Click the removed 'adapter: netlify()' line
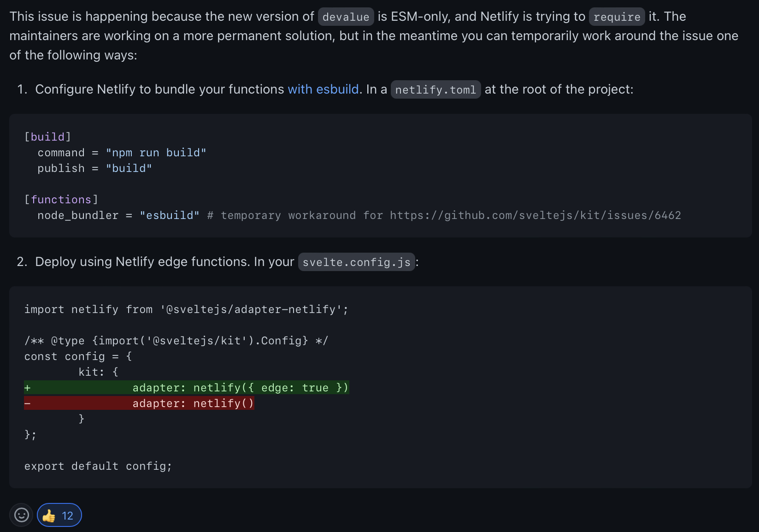Screen dimensions: 759x532 (193, 403)
